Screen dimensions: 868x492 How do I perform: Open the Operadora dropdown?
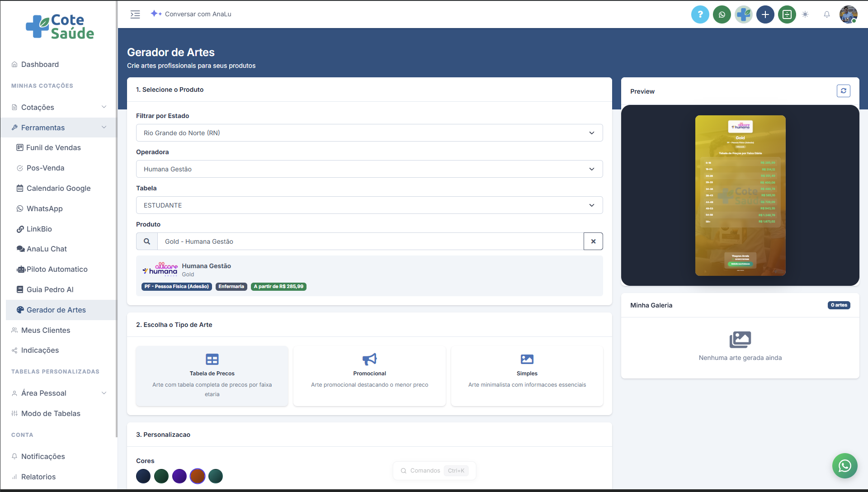coord(369,169)
